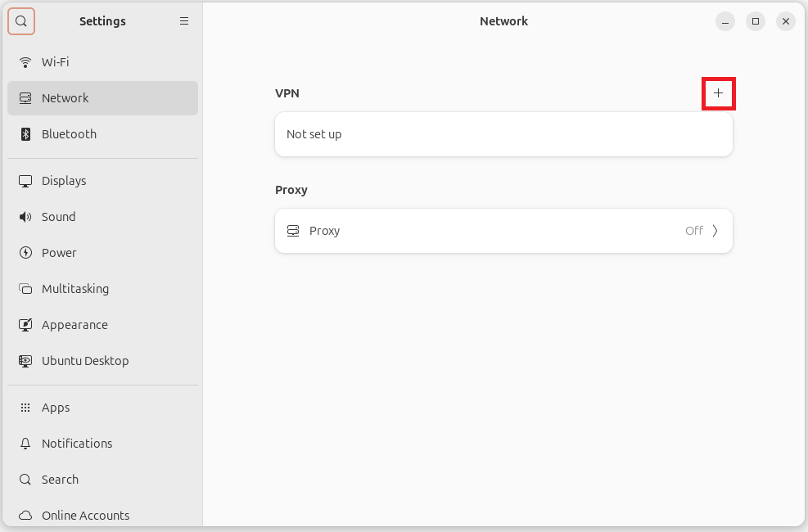Open the Settings hamburger menu
Screen dimensions: 808x532
click(x=184, y=21)
